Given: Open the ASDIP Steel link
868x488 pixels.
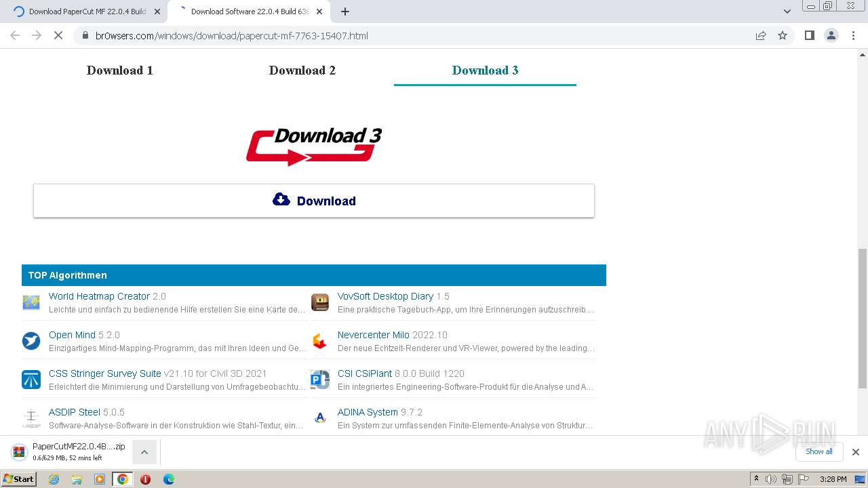Looking at the screenshot, I should (x=75, y=412).
